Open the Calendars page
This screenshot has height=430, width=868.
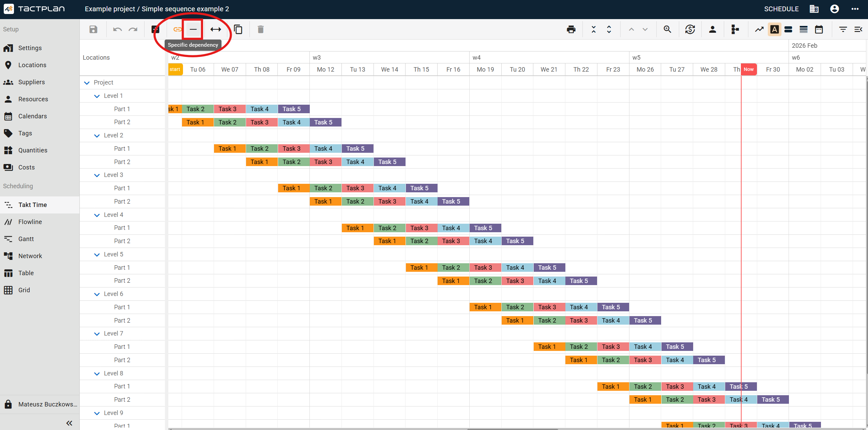coord(40,116)
